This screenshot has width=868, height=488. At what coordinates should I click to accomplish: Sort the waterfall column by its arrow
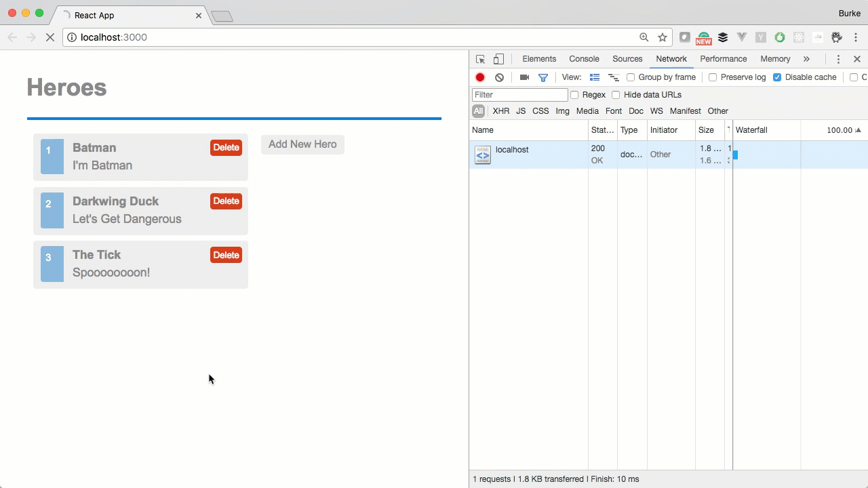858,130
